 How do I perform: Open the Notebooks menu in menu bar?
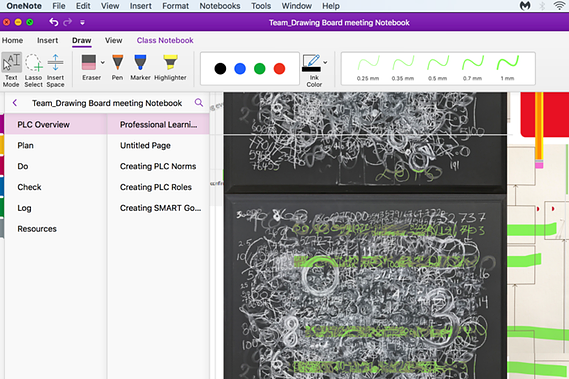220,6
